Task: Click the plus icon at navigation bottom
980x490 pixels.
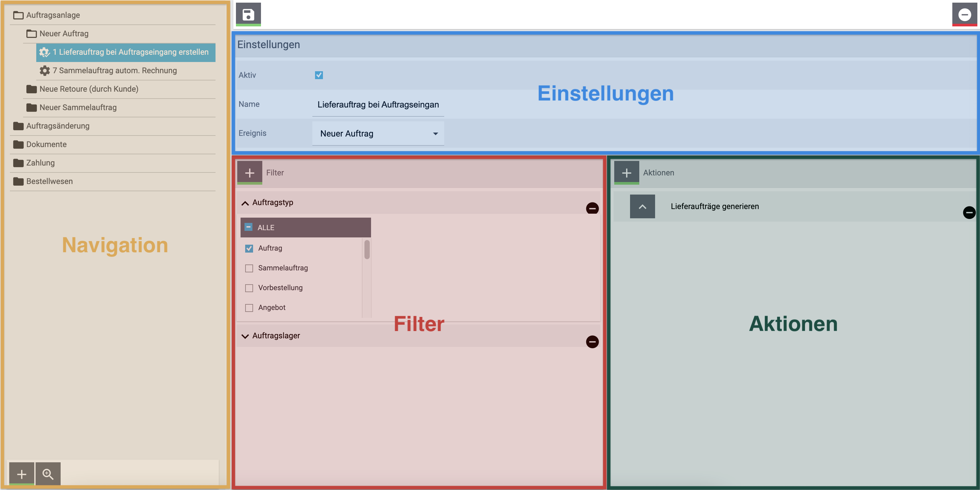Action: tap(22, 474)
